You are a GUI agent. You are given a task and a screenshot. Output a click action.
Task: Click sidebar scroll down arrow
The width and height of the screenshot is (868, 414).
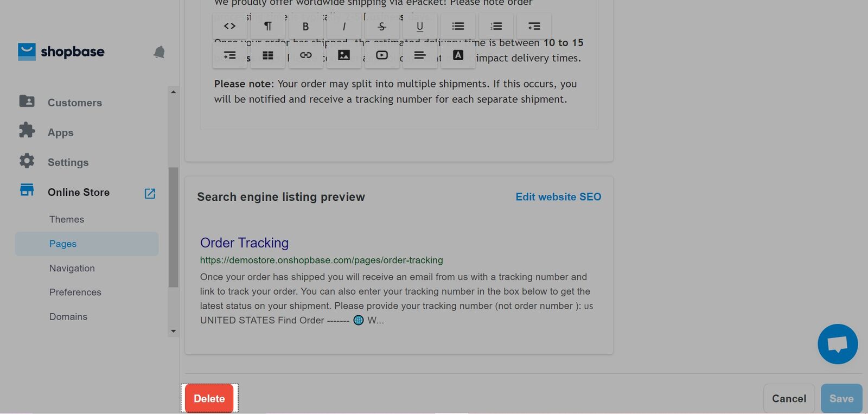click(x=173, y=331)
